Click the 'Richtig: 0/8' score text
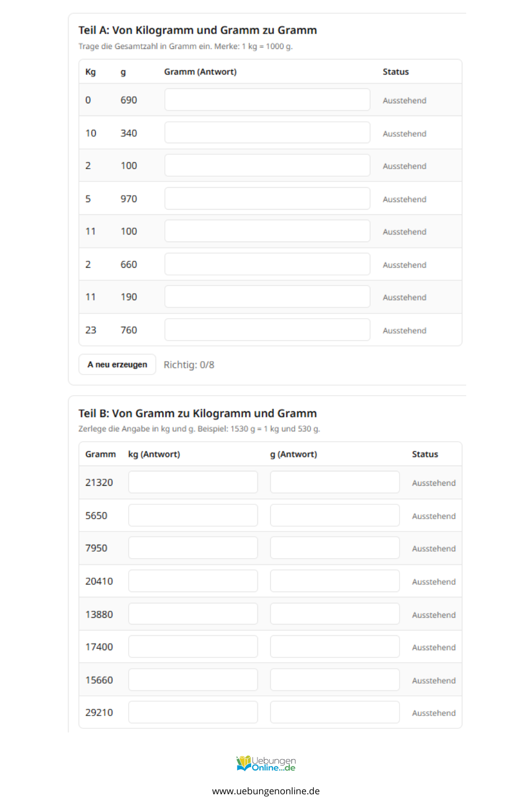532x798 pixels. tap(189, 365)
